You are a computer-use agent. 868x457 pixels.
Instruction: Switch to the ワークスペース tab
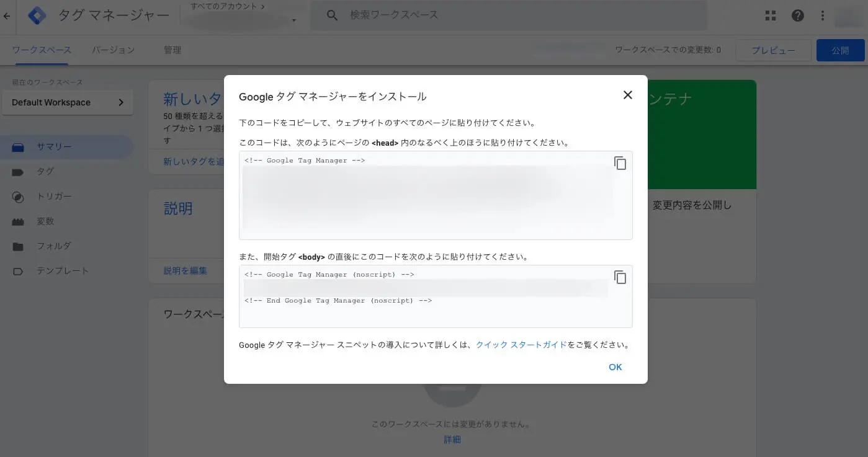pos(42,50)
